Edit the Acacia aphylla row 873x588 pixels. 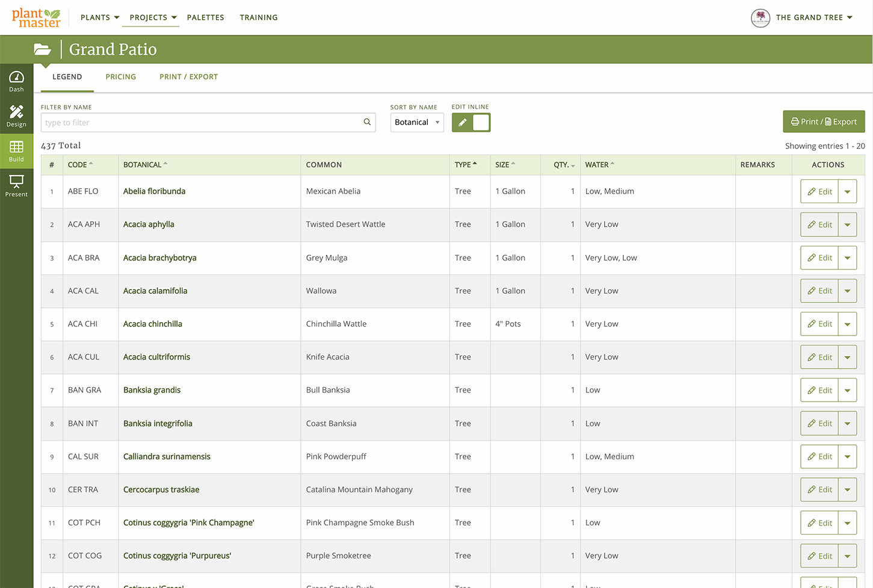point(819,224)
